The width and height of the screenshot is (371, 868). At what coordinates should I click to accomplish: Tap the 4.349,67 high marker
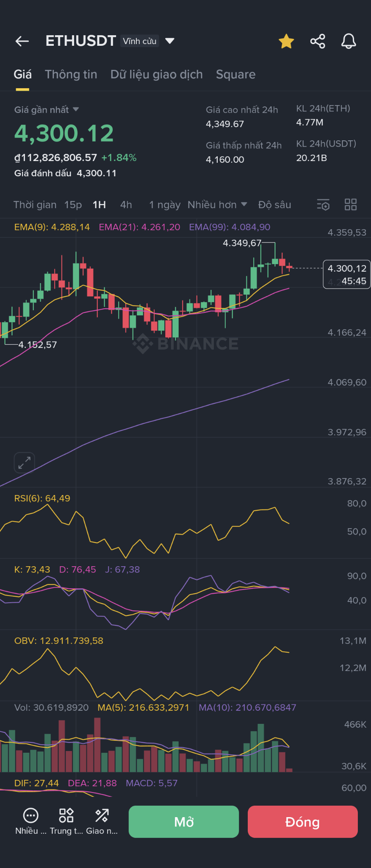pyautogui.click(x=242, y=243)
